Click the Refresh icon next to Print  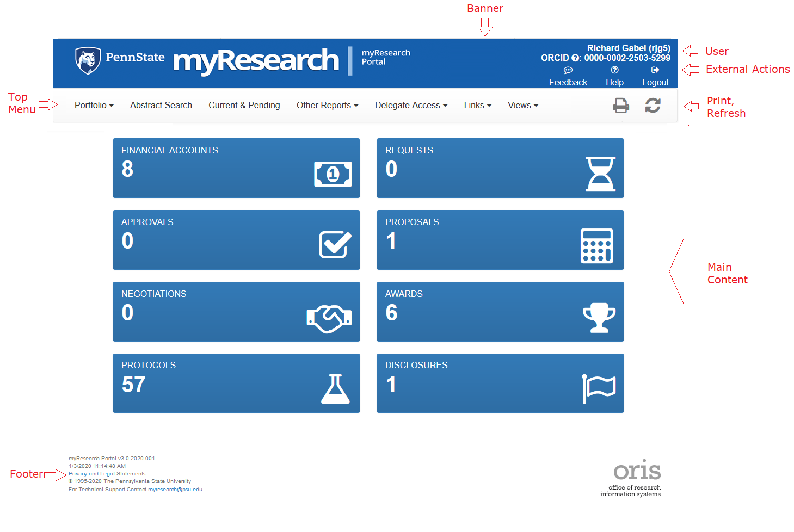coord(653,105)
